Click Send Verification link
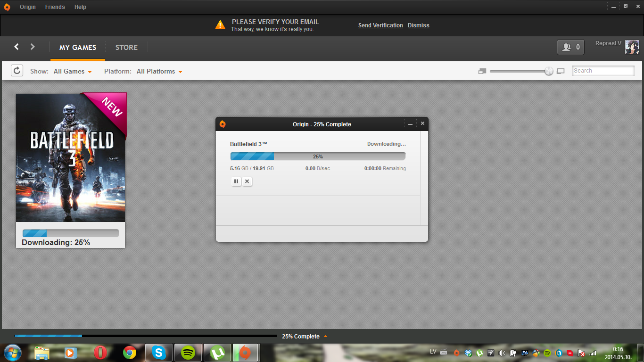This screenshot has width=644, height=362. click(380, 25)
